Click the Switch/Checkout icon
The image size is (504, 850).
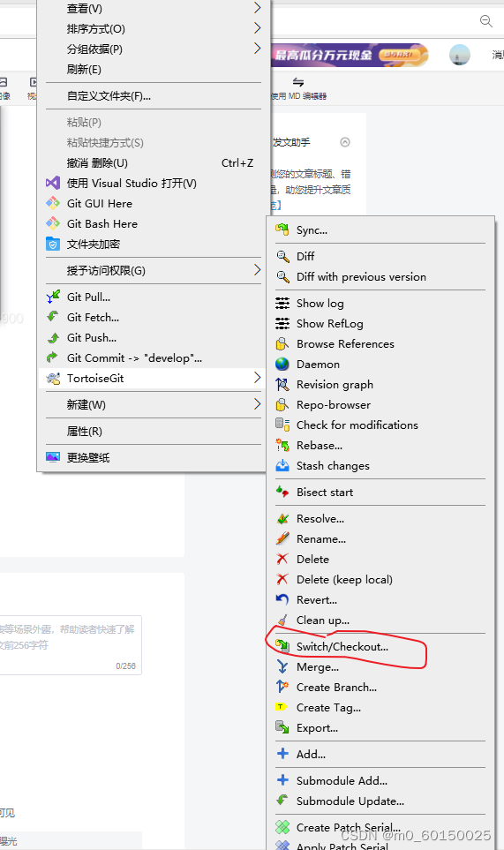point(282,646)
